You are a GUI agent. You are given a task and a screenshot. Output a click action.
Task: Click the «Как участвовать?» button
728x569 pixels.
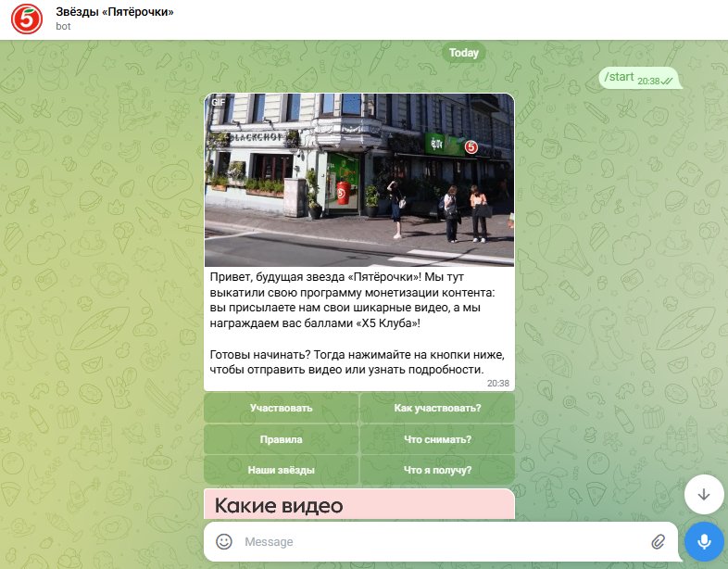437,409
